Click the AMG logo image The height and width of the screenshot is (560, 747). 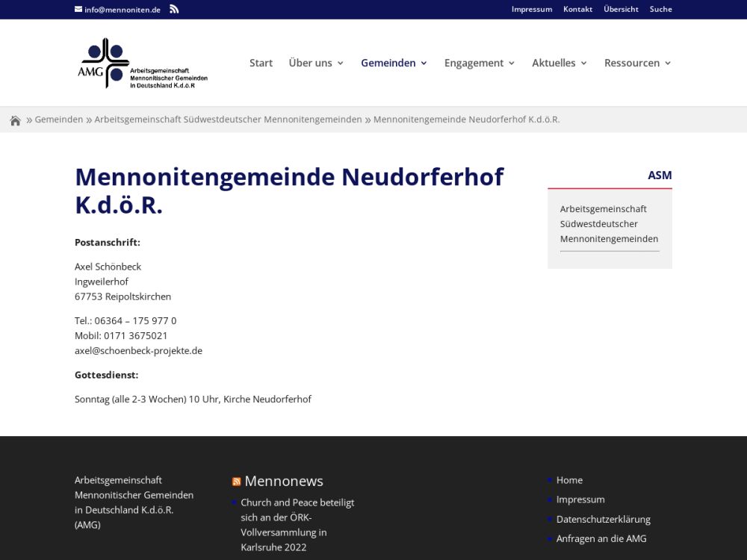pos(143,63)
